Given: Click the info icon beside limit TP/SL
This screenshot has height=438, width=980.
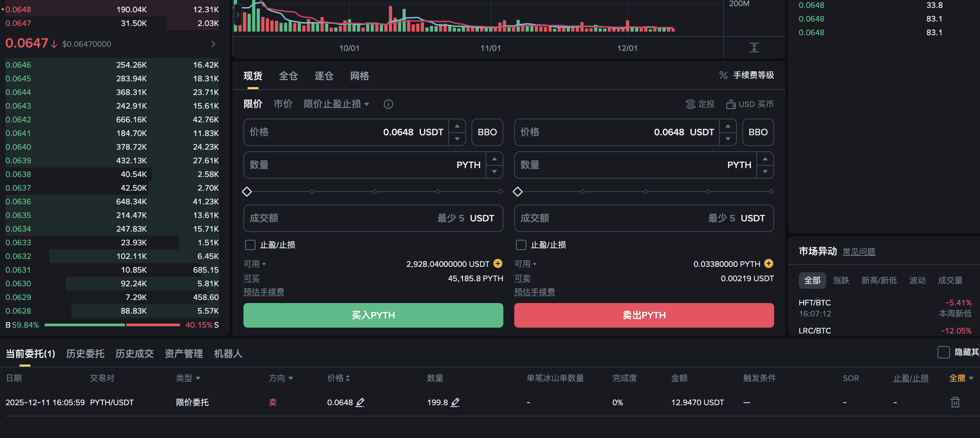Looking at the screenshot, I should (x=388, y=104).
